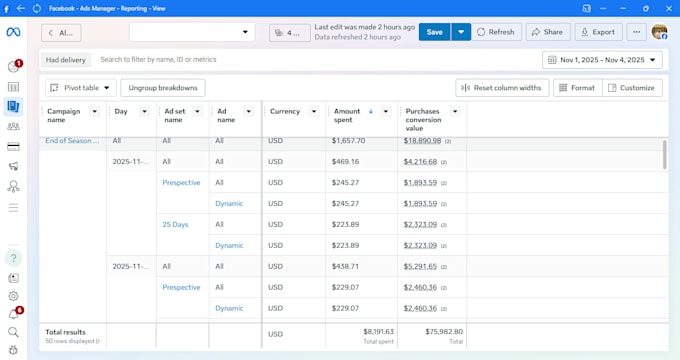This screenshot has height=360, width=680.
Task: Click Ungroup breakdowns button
Action: pos(163,88)
